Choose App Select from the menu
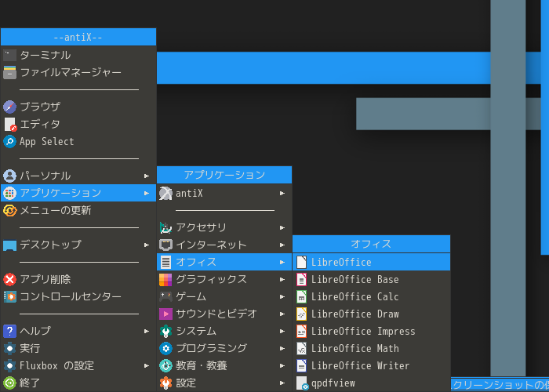This screenshot has width=549, height=392. [x=78, y=141]
